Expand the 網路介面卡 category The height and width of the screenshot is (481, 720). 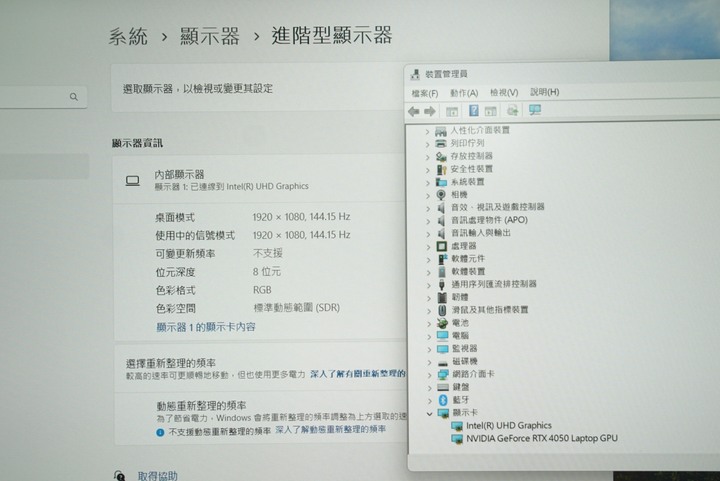429,375
